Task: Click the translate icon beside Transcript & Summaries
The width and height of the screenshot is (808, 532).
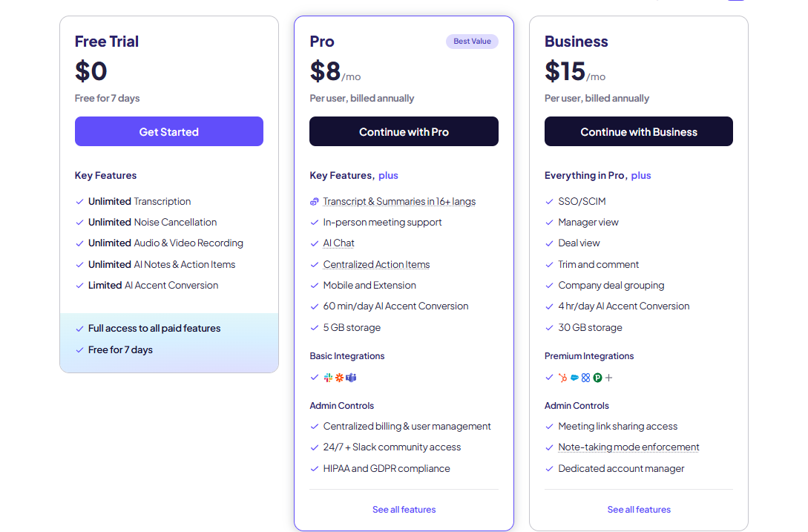Action: (315, 202)
